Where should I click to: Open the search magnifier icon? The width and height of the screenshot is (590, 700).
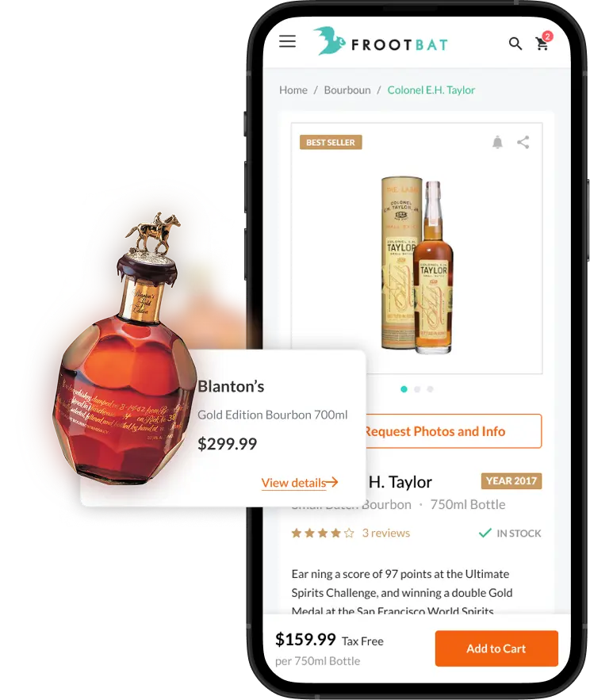515,44
